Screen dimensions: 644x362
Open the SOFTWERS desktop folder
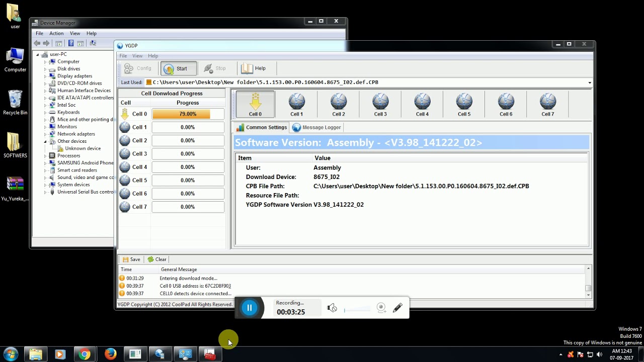[15, 145]
